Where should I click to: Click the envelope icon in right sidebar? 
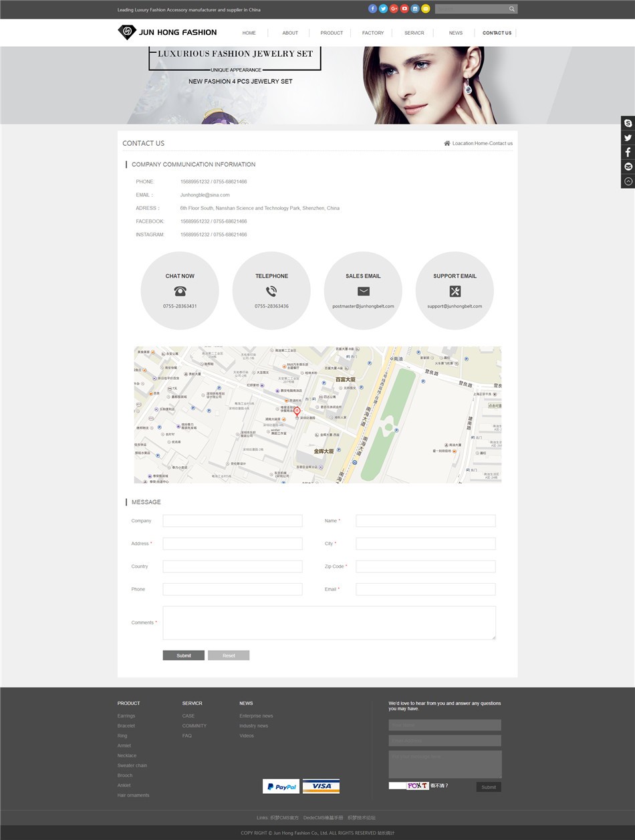click(x=628, y=167)
